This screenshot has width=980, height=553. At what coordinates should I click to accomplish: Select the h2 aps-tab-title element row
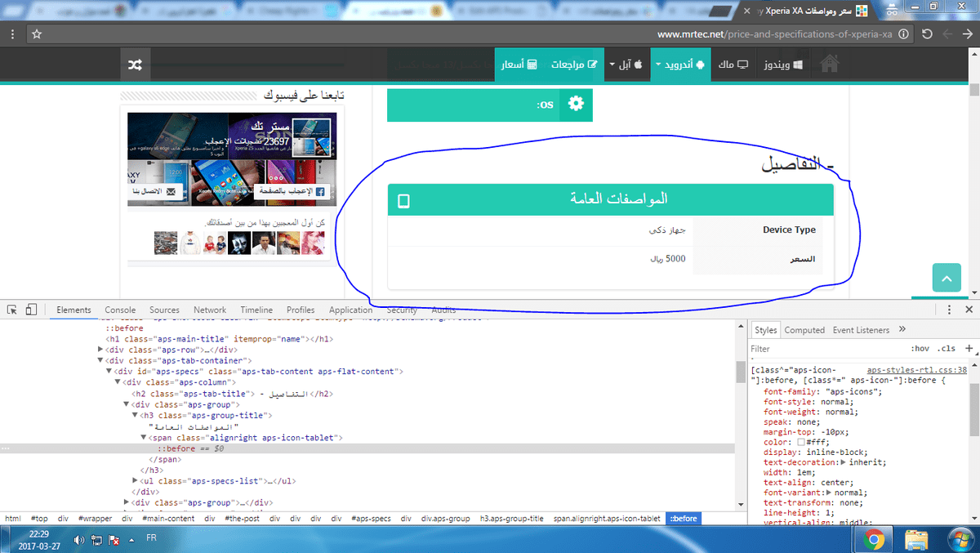pyautogui.click(x=234, y=394)
